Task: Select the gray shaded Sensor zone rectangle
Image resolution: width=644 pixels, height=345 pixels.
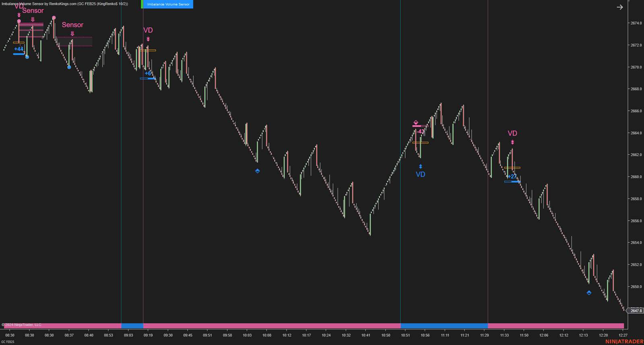Action: point(74,42)
